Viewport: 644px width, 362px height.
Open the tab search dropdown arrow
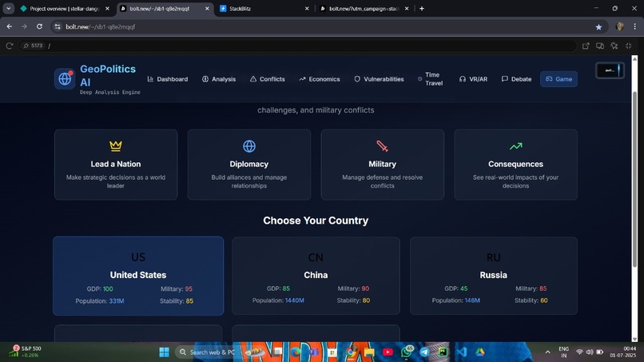(8, 8)
